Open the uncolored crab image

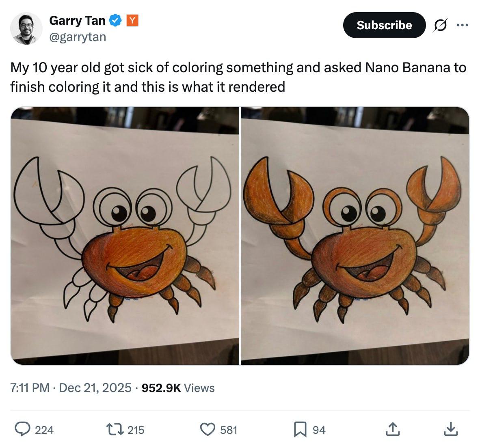[125, 236]
